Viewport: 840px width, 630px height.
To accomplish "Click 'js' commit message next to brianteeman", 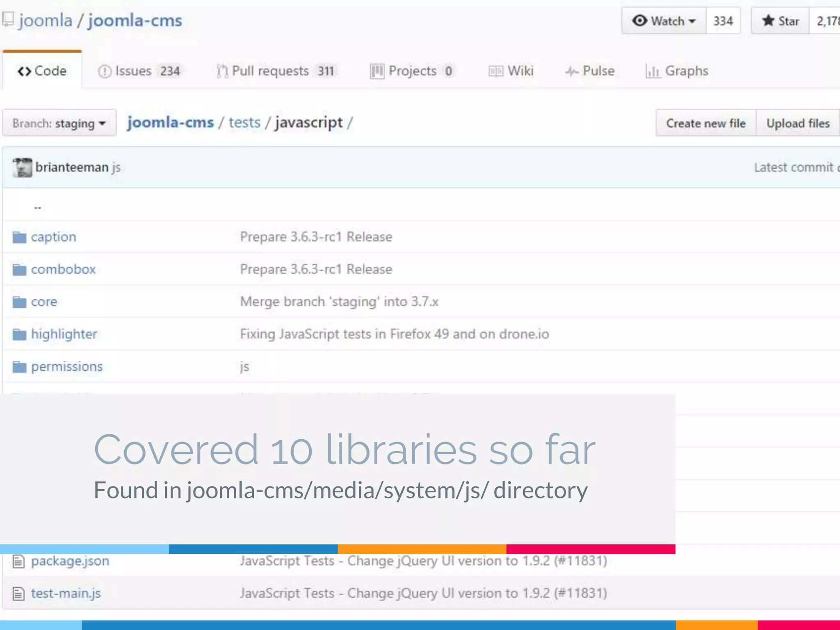I will (116, 168).
